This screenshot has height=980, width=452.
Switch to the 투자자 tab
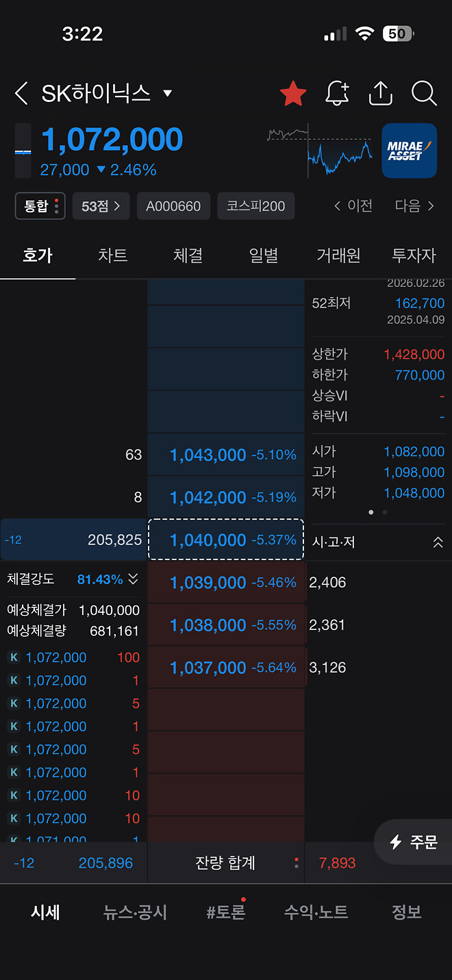[x=414, y=255]
